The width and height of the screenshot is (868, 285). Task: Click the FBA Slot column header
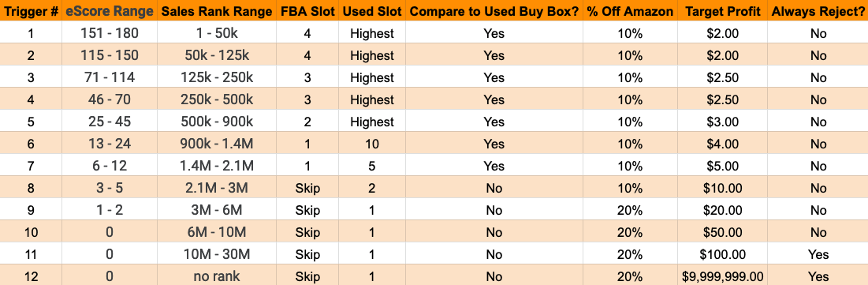(307, 11)
